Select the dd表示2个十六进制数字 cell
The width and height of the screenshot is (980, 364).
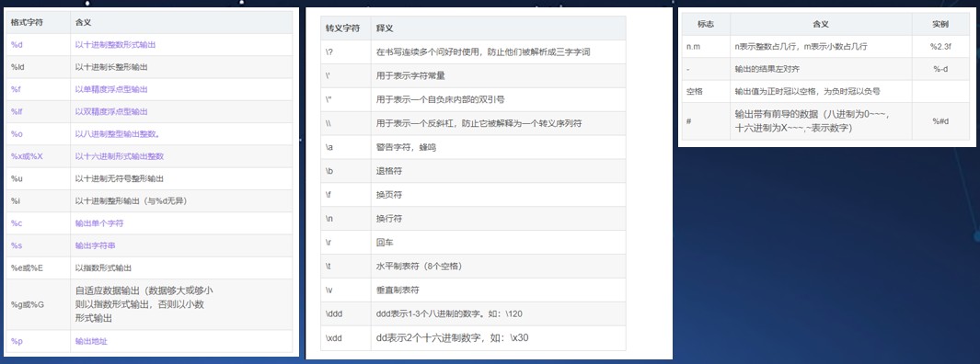pos(498,337)
